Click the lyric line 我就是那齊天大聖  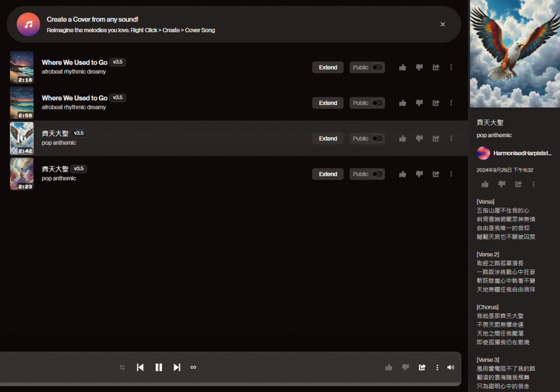click(500, 316)
